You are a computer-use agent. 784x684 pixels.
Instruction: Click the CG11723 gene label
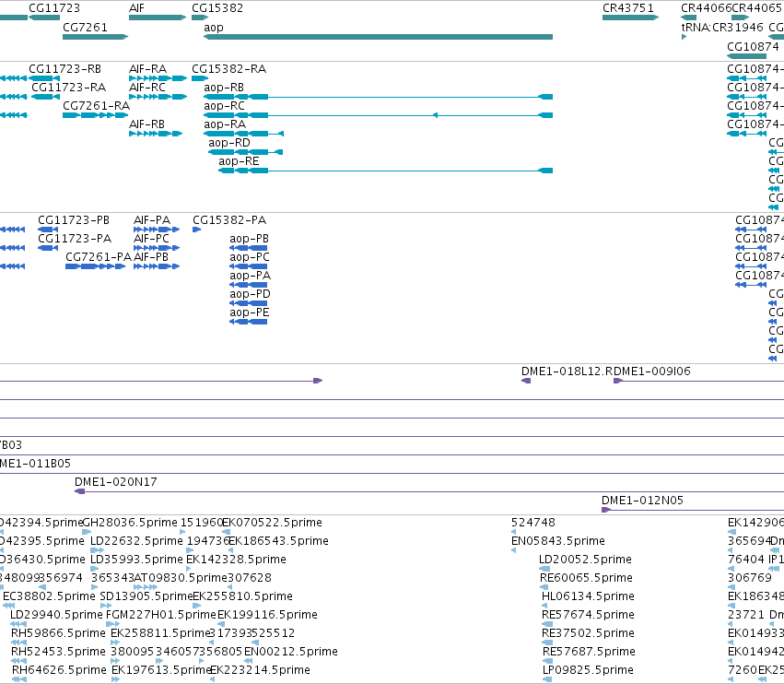pos(54,8)
